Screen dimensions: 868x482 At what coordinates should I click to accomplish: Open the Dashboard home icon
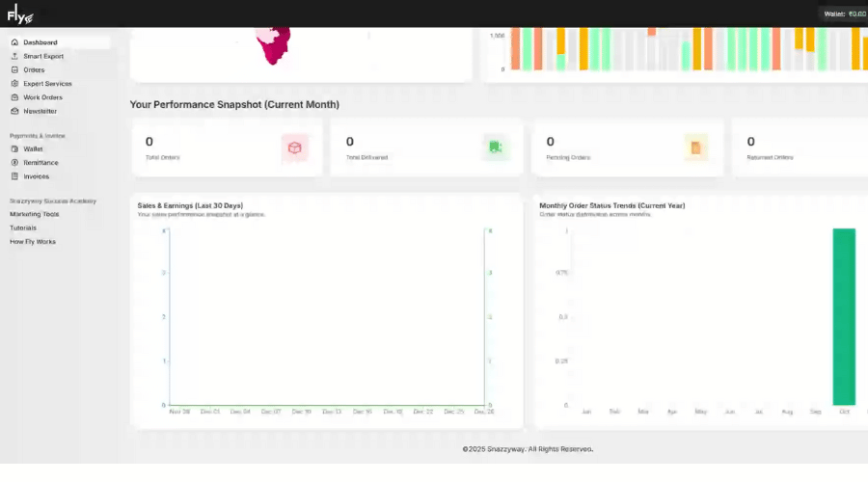pos(14,42)
